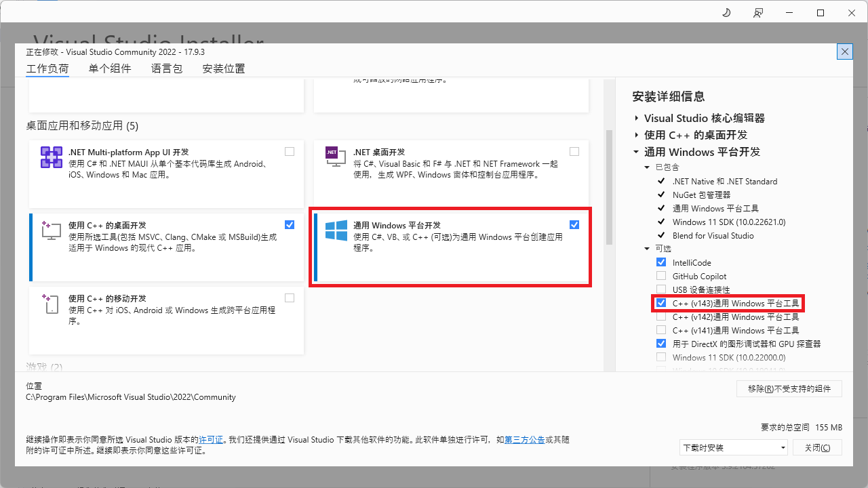
Task: Check the .NET Multi-platform App UI workload checkbox
Action: click(x=290, y=152)
